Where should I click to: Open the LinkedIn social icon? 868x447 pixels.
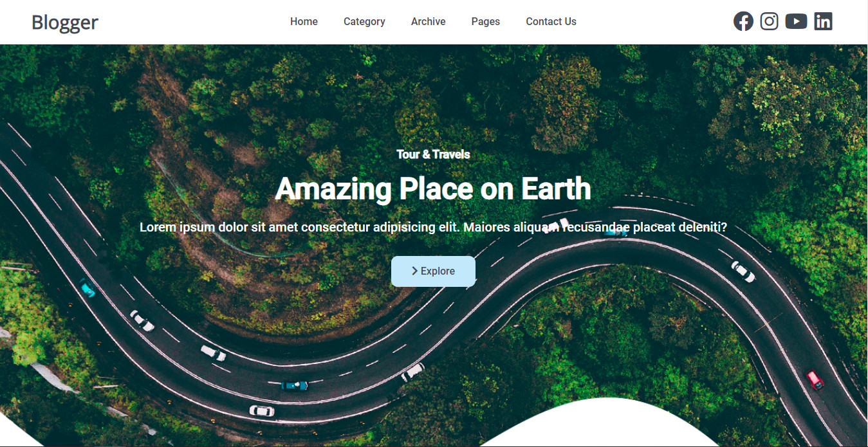823,21
